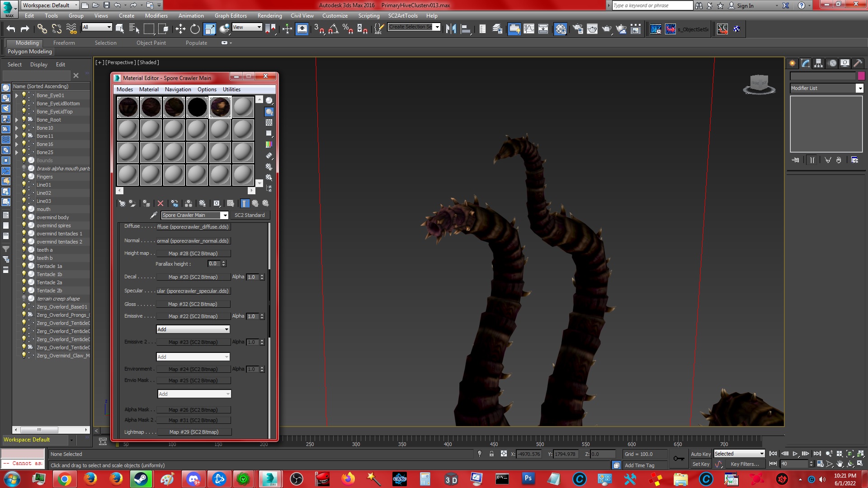The width and height of the screenshot is (868, 488).
Task: Open the Emissive Add blend mode dropdown
Action: coord(193,329)
